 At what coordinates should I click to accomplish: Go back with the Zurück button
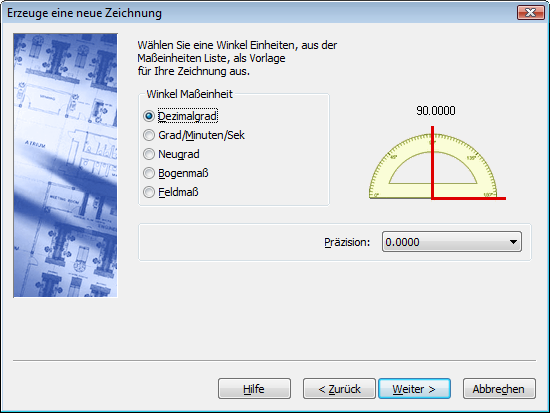(339, 388)
